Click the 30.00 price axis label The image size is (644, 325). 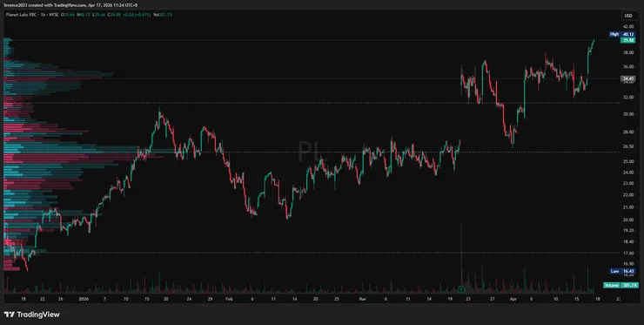628,114
